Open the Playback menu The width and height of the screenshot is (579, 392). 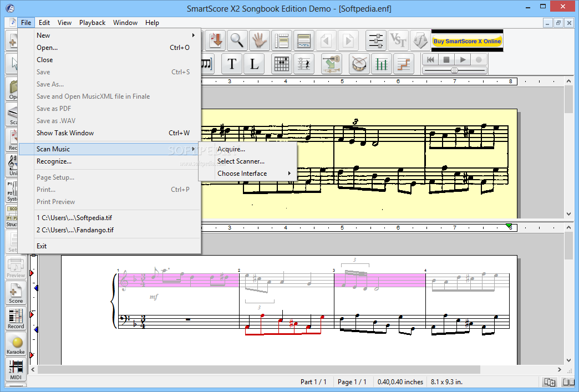tap(92, 23)
